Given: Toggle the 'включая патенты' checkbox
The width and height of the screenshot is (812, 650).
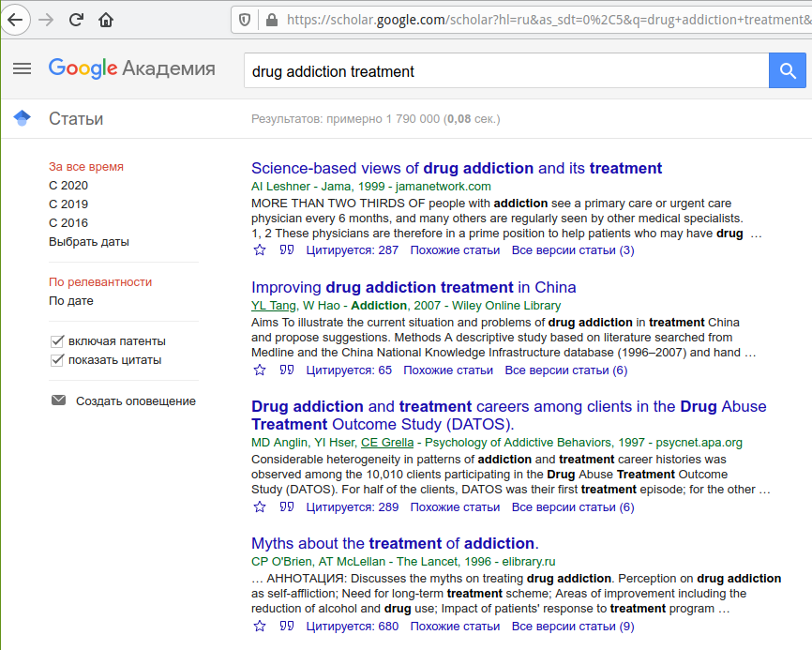Looking at the screenshot, I should pos(57,341).
